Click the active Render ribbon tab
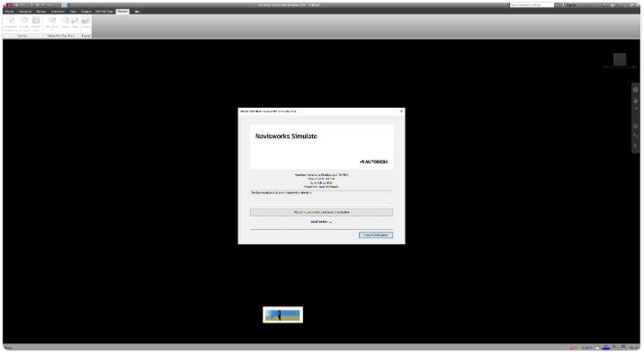644x353 pixels. point(122,12)
